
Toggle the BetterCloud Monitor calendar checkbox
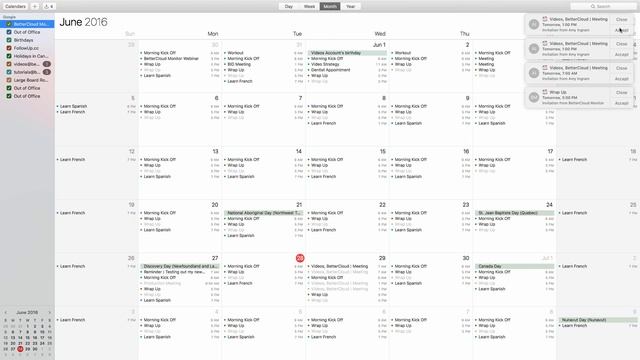tap(9, 24)
